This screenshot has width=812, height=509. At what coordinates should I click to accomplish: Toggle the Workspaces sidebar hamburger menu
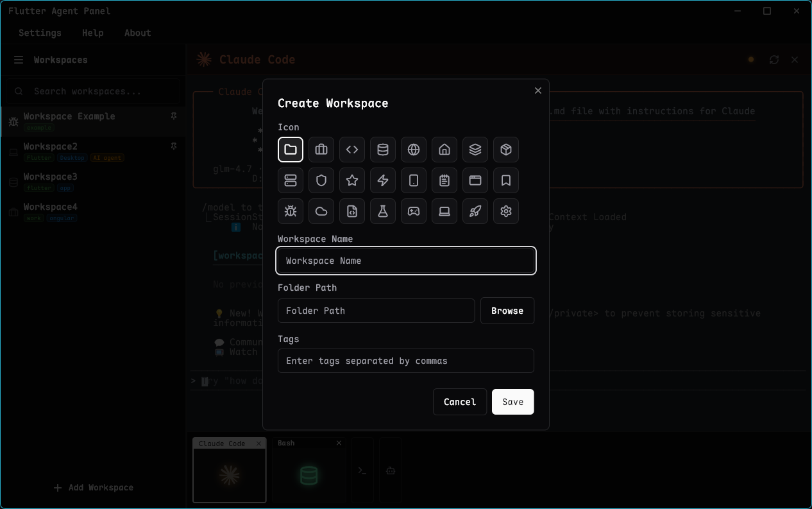pos(19,60)
